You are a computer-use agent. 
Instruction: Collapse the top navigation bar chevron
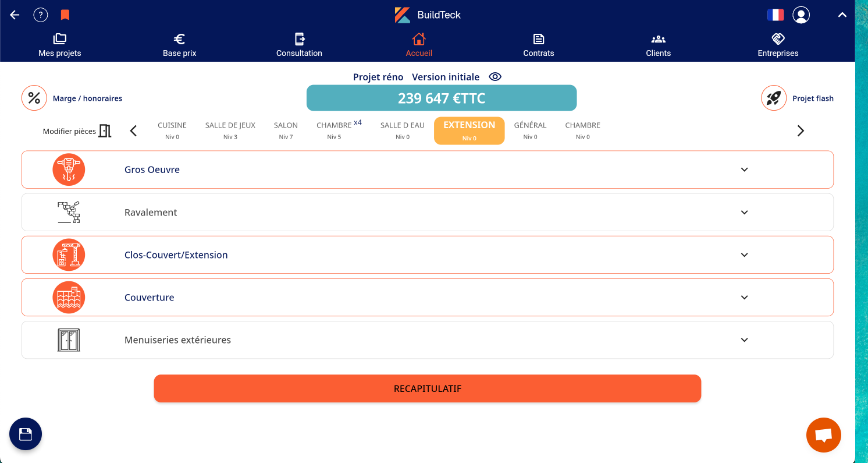coord(842,15)
